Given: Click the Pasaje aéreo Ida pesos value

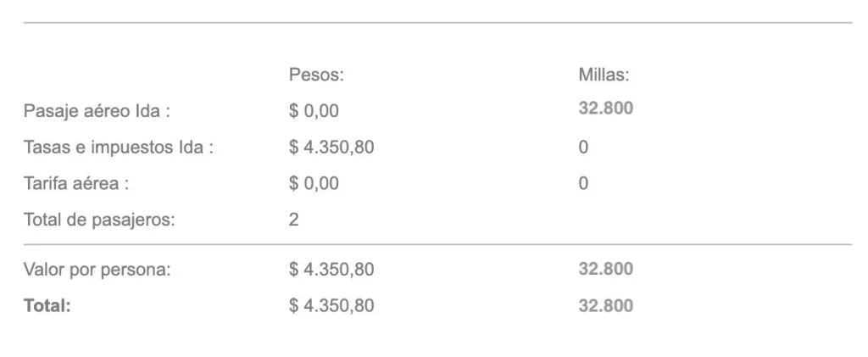Looking at the screenshot, I should (314, 111).
